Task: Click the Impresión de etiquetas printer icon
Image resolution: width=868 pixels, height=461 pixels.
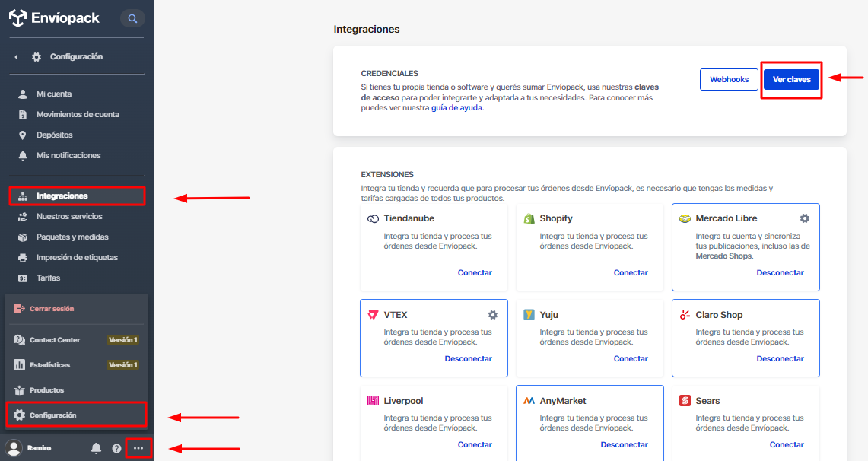Action: 23,257
